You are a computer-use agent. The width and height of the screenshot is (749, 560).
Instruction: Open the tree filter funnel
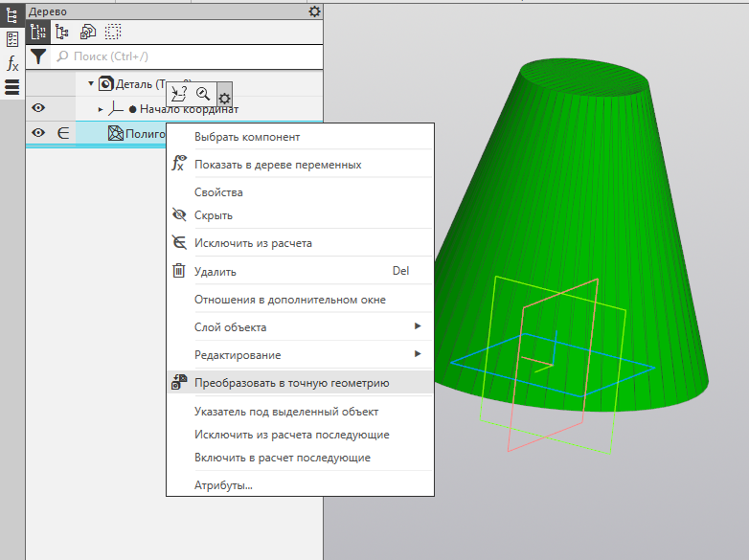click(x=38, y=56)
